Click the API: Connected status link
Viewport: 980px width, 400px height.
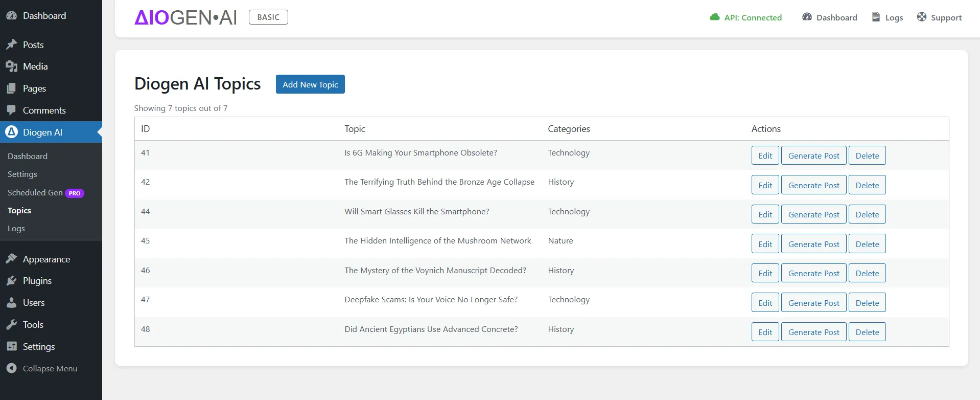tap(745, 17)
